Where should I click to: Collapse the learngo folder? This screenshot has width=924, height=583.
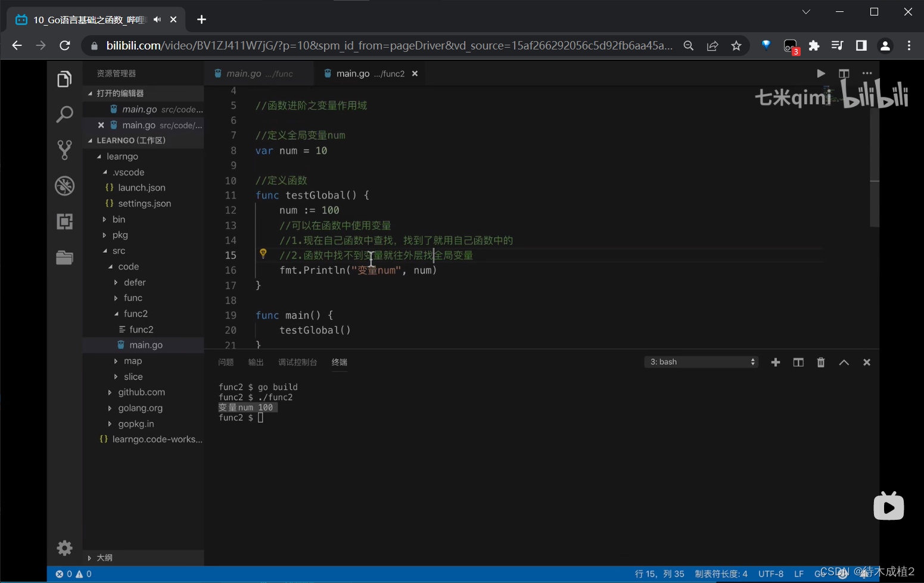coord(143,156)
